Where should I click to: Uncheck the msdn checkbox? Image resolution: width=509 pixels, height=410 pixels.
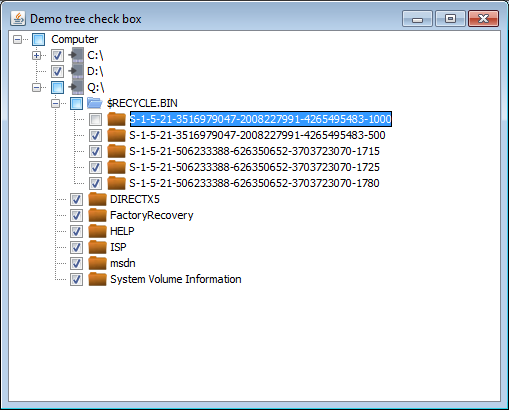click(x=76, y=263)
